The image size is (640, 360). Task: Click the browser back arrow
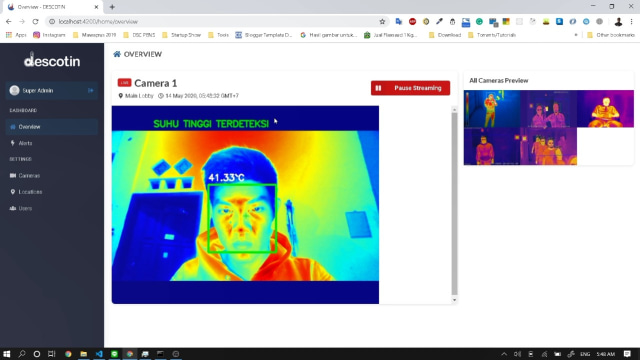click(9, 22)
